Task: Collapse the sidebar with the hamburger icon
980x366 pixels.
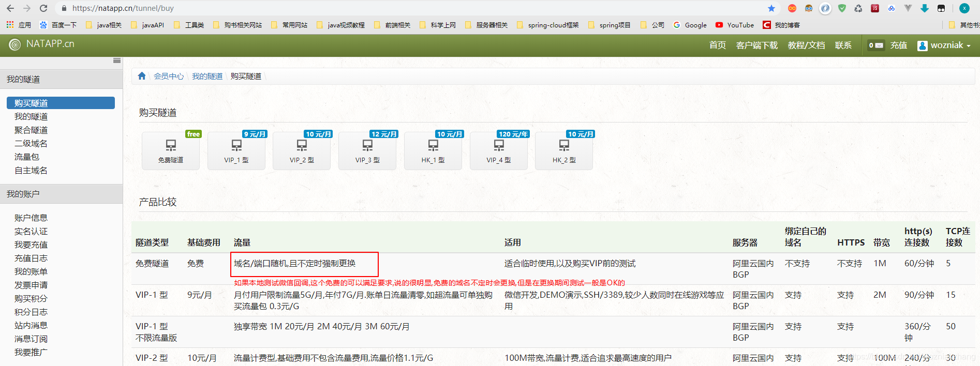Action: click(117, 60)
